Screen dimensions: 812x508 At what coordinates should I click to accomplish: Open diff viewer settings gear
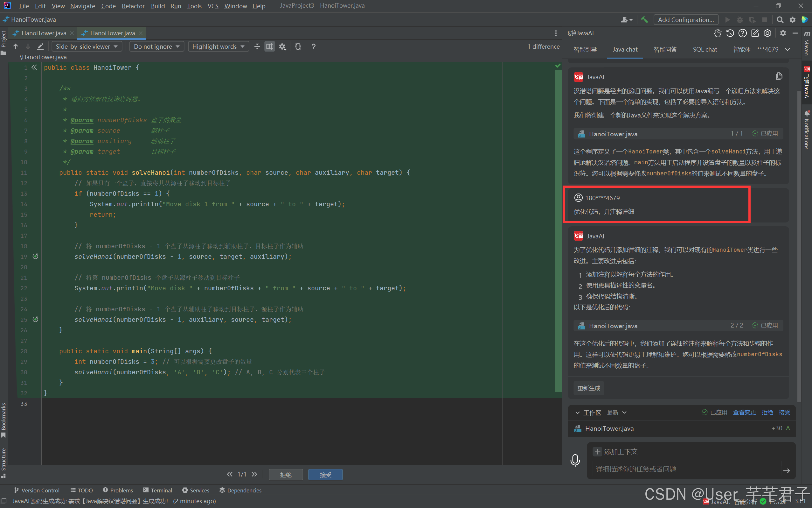(282, 46)
